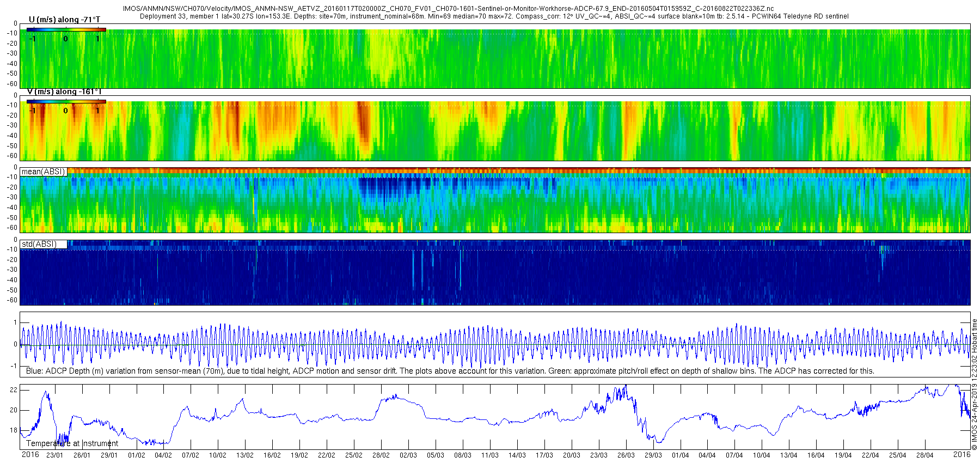Click the 02/03 date tick label

pos(408,455)
